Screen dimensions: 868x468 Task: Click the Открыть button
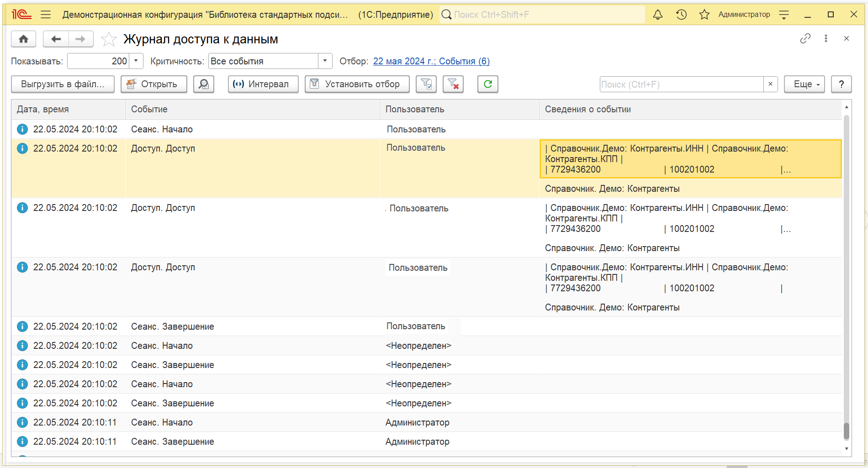coord(154,84)
